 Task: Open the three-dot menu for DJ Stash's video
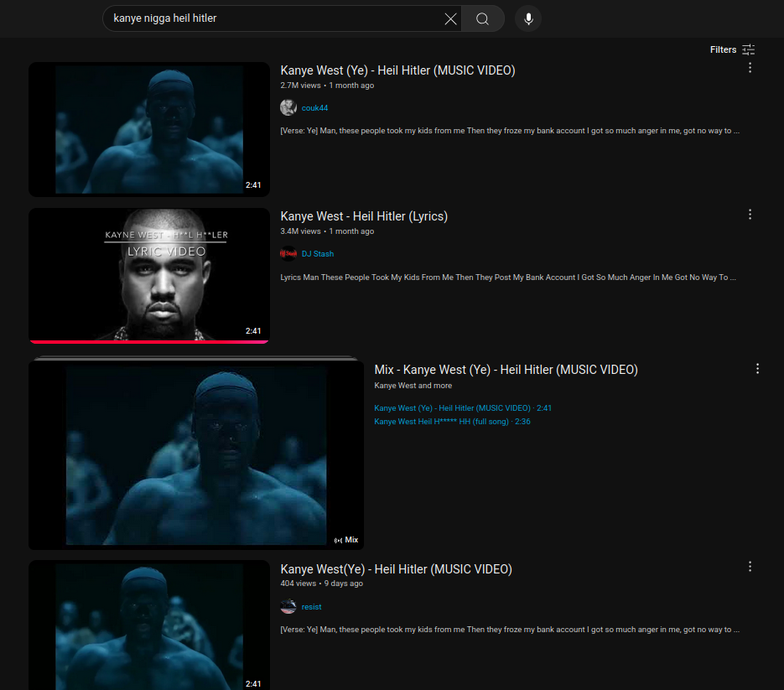tap(750, 215)
